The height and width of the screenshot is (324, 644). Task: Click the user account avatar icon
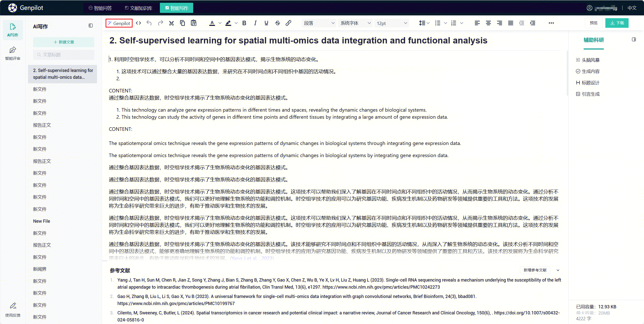(589, 8)
